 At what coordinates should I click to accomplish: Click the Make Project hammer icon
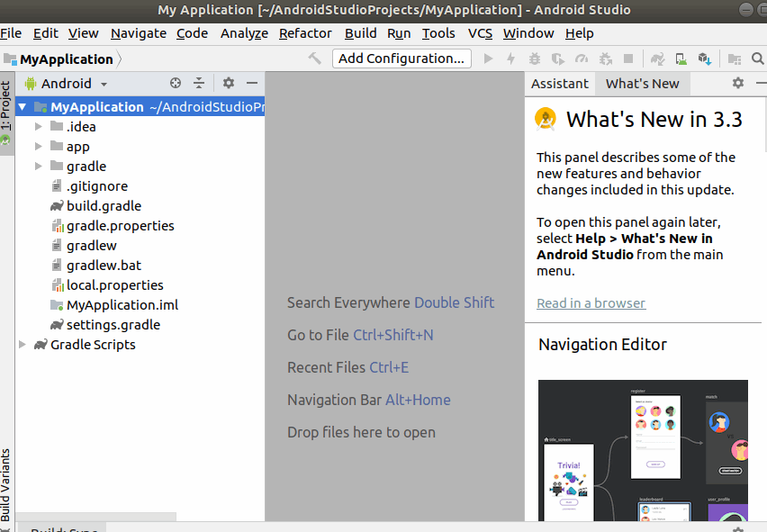pyautogui.click(x=314, y=59)
